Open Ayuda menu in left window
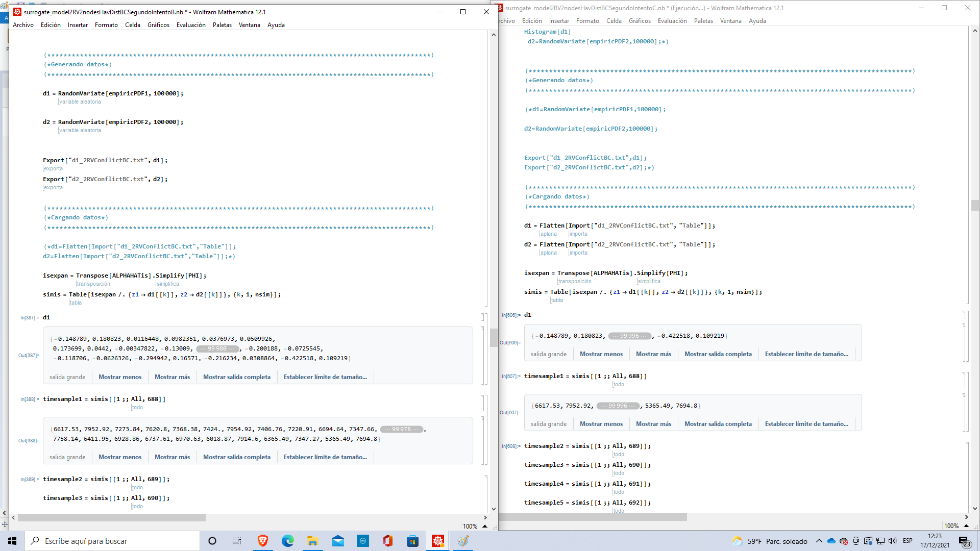 [x=276, y=25]
